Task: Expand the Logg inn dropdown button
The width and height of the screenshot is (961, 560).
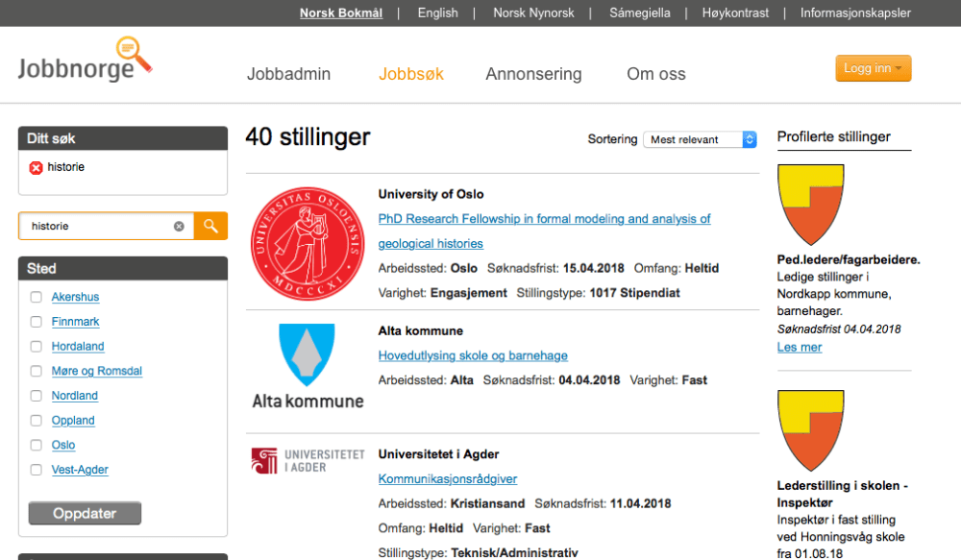Action: click(873, 68)
